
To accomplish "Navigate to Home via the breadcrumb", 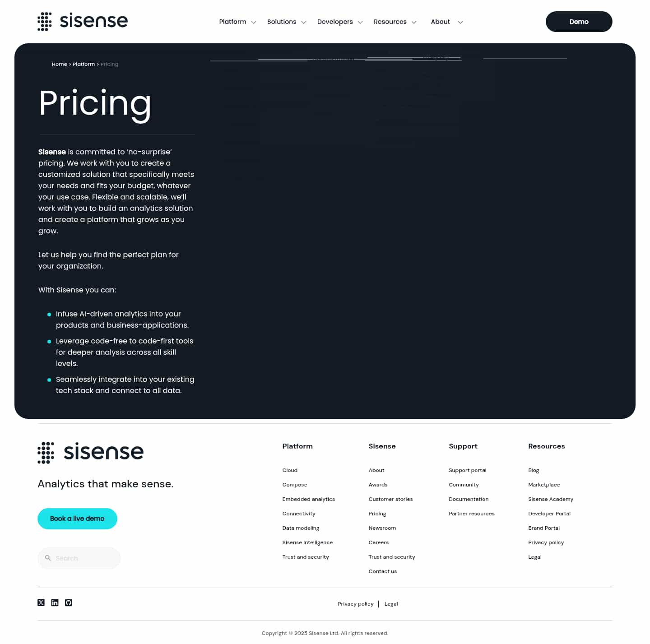I will (x=59, y=64).
